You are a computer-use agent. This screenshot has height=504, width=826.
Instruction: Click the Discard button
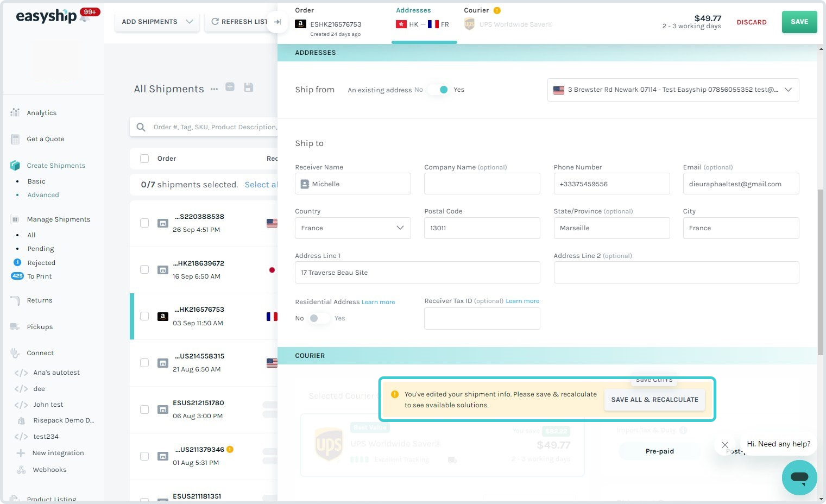coord(752,22)
